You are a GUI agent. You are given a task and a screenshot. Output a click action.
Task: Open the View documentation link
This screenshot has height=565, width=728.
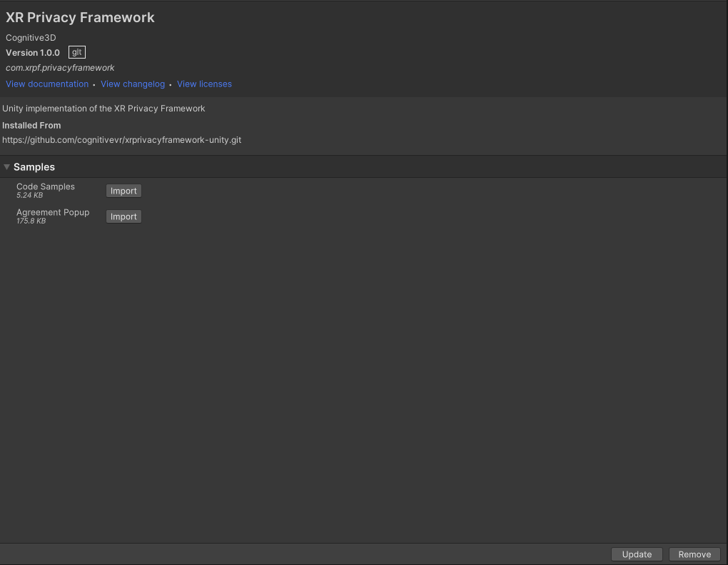click(47, 84)
